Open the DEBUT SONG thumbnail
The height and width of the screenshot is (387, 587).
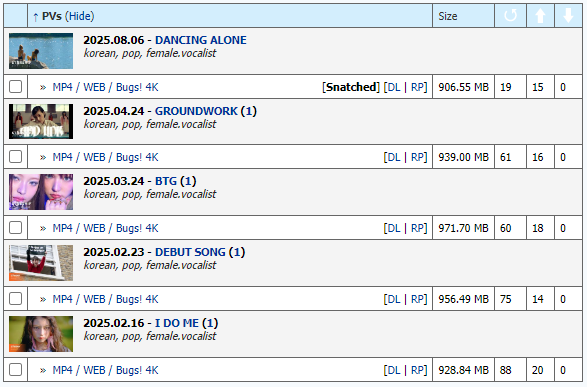click(x=41, y=263)
